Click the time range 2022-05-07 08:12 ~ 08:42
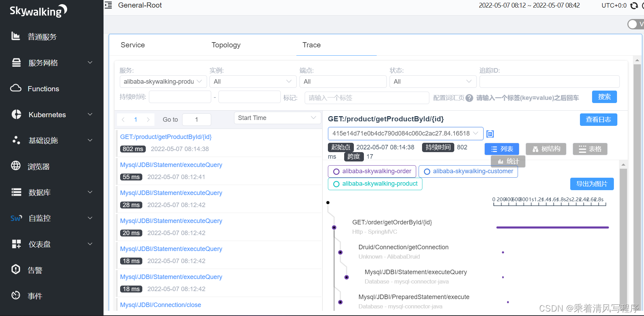This screenshot has height=316, width=644. (x=529, y=6)
